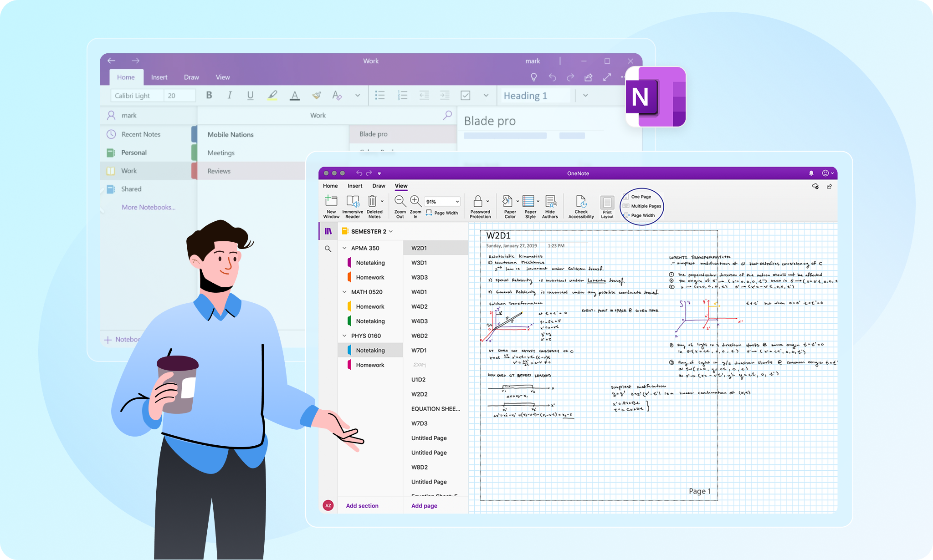Toggle the to-do checkbox tag in Work window

(x=465, y=95)
